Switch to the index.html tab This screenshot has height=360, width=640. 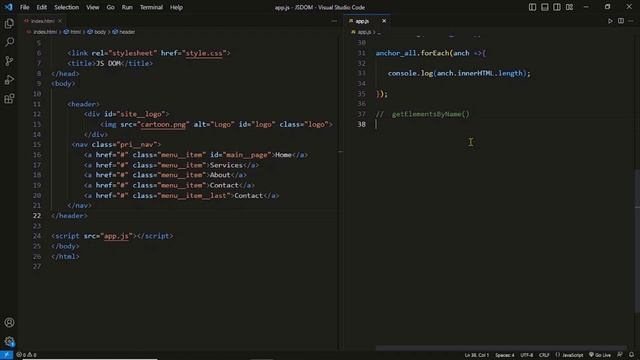tap(43, 21)
